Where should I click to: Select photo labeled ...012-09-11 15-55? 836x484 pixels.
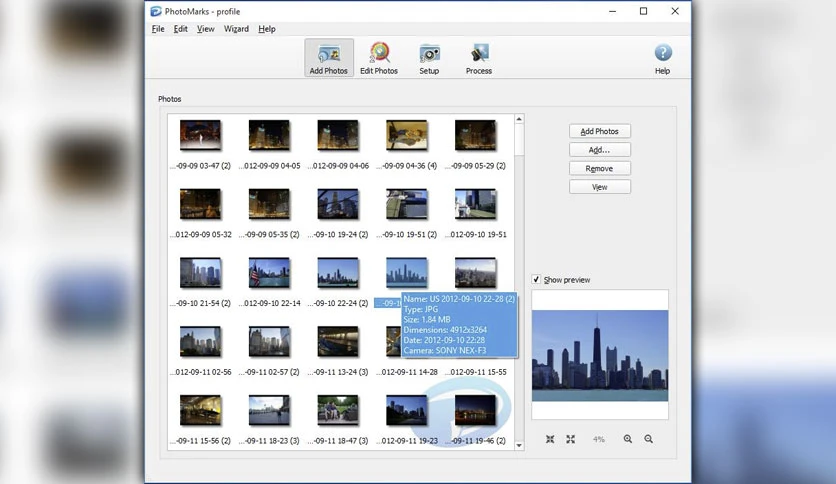(478, 372)
